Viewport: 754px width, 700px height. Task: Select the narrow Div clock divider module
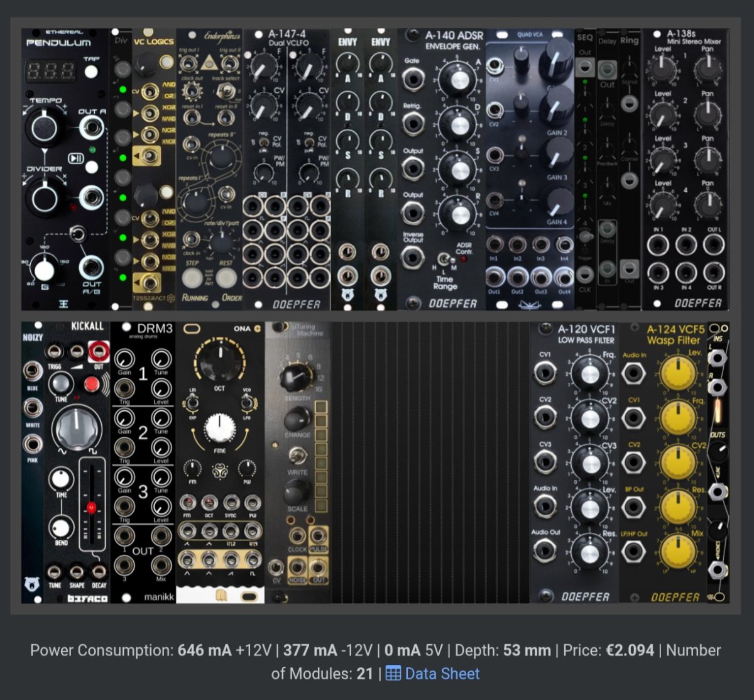(x=121, y=169)
